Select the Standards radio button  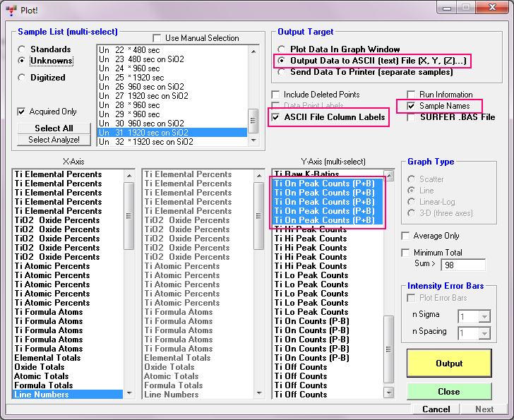click(x=23, y=49)
